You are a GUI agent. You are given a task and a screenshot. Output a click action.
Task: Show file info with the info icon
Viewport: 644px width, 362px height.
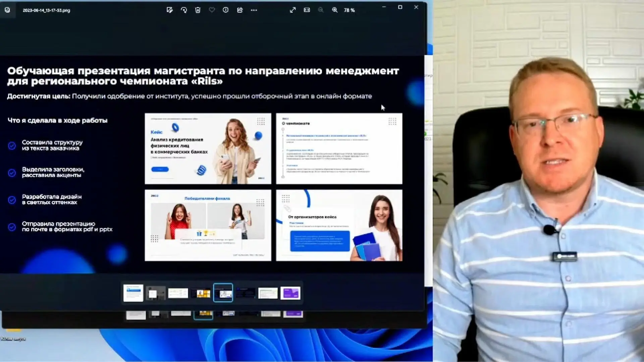(x=226, y=10)
